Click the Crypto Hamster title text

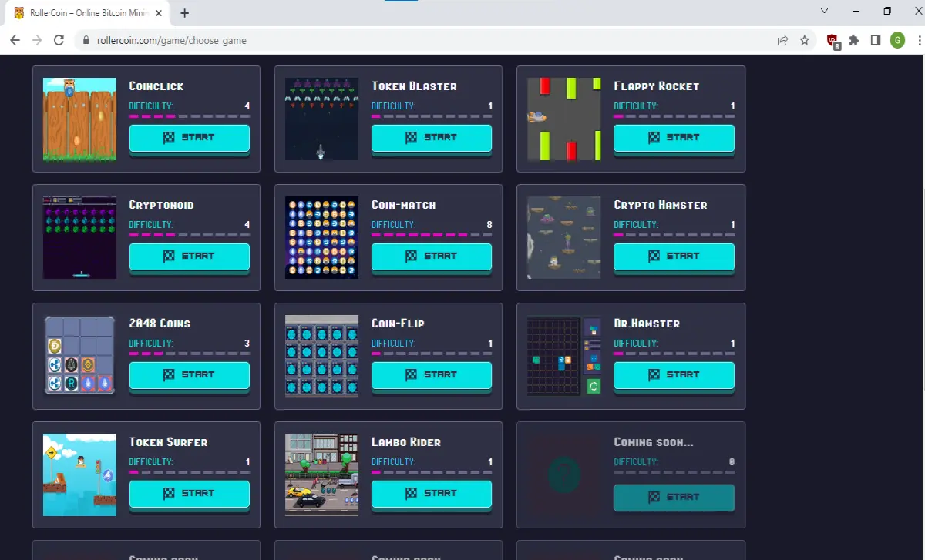click(661, 205)
